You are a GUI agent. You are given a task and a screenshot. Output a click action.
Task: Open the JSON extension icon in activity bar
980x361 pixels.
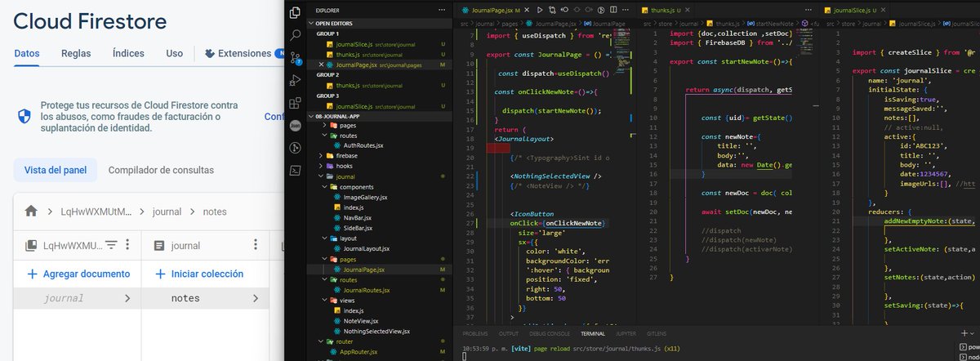coord(296,126)
